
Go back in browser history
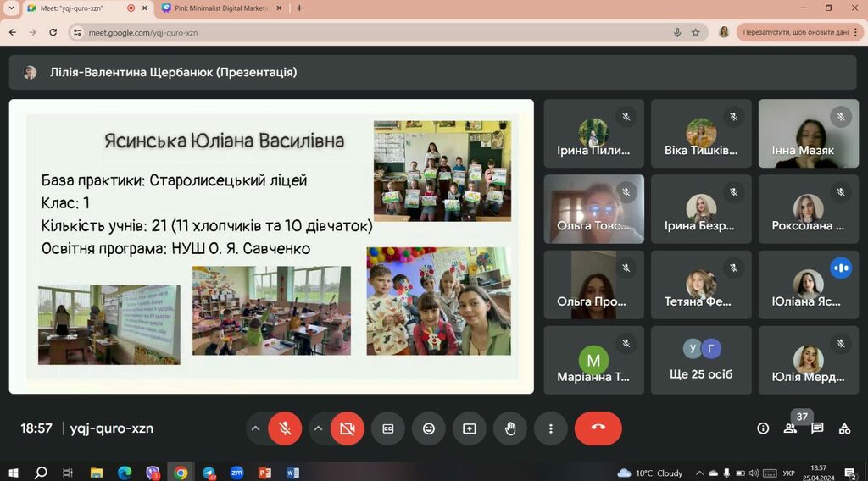(x=12, y=33)
